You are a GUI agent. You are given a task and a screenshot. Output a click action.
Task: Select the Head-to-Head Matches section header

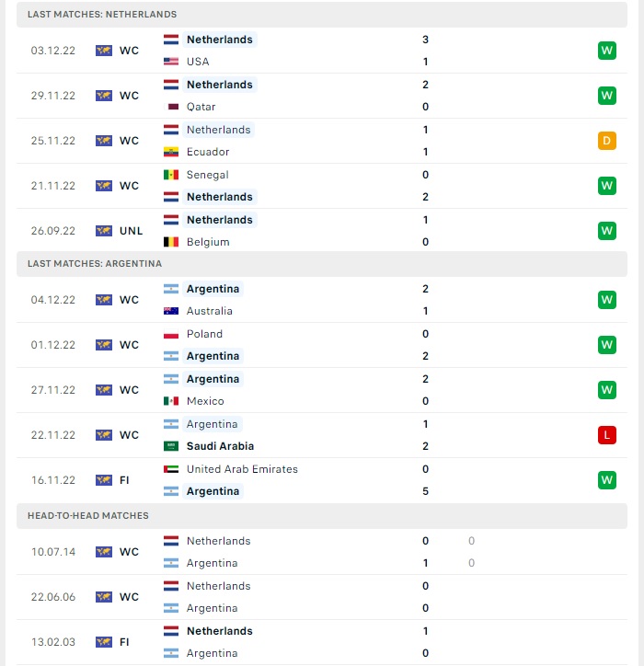(x=322, y=516)
